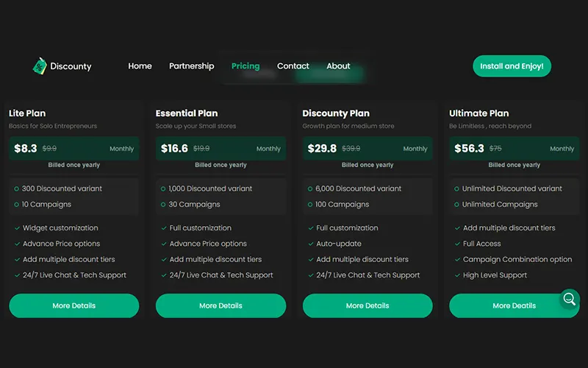Click 'Billed once yearly' under Essential Plan
588x368 pixels.
[x=220, y=165]
